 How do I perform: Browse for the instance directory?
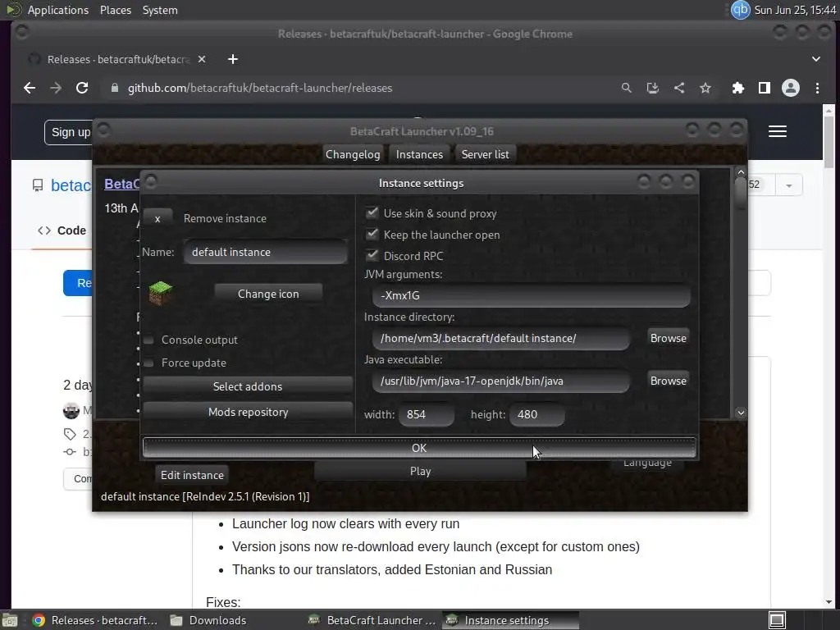coord(668,338)
